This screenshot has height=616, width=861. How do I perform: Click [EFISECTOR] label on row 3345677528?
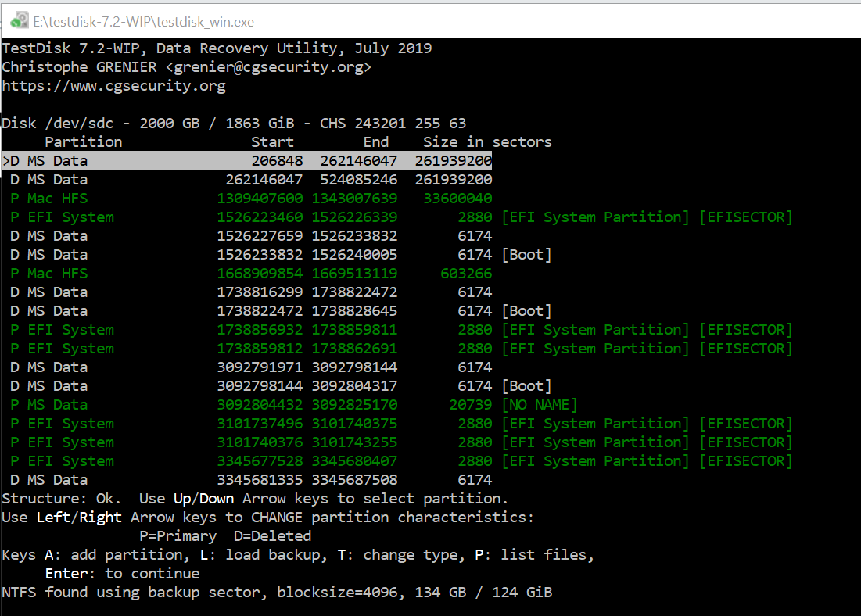[x=746, y=460]
